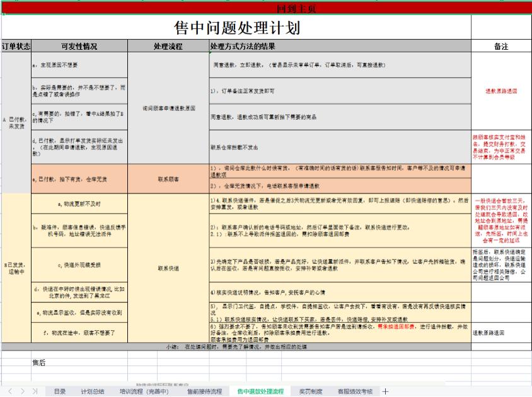Select the 备注 column header cell
Viewport: 532px width, 397px height.
[501, 45]
